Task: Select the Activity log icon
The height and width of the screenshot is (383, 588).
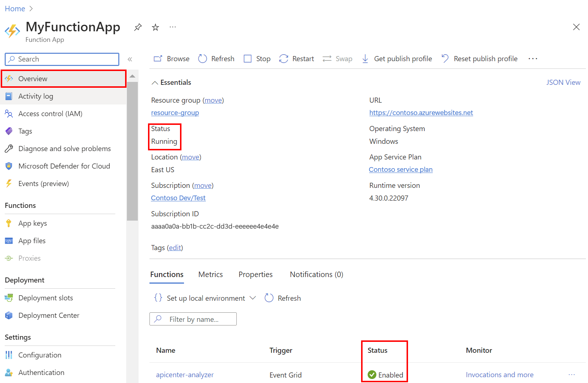Action: tap(9, 96)
